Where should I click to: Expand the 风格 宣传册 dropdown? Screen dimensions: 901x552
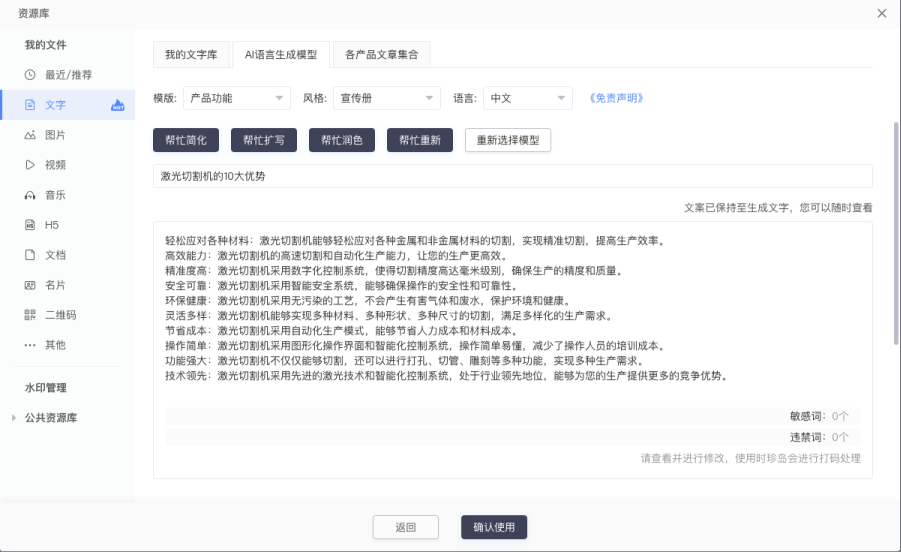click(386, 98)
